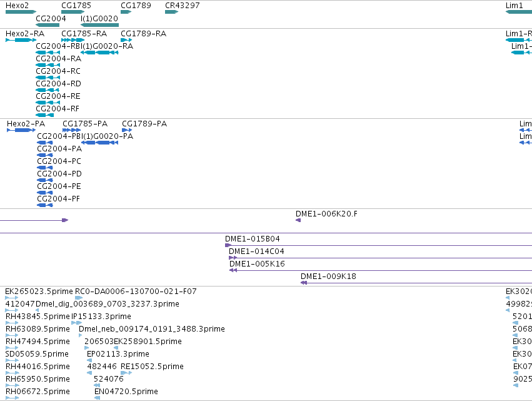The height and width of the screenshot is (401, 532).
Task: Select the Hexo2 gene arrow glyph
Action: coord(21,12)
